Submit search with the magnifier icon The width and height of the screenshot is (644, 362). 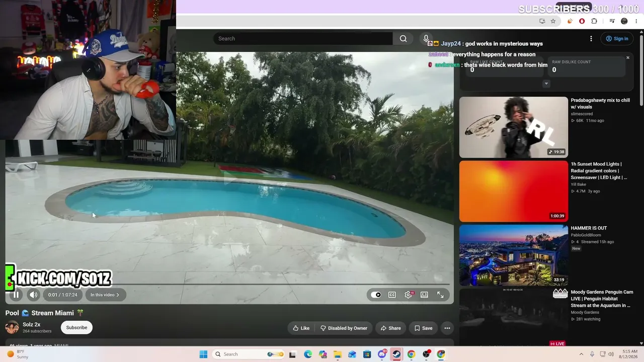tap(403, 39)
